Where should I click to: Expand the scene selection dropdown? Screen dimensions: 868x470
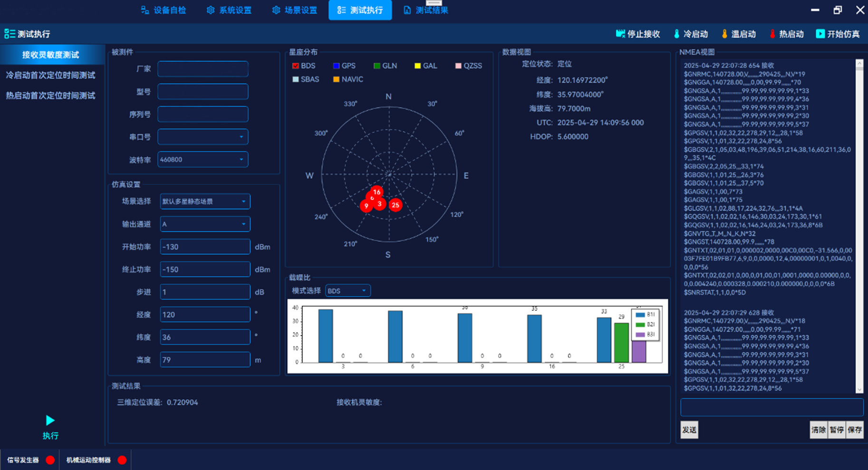click(x=205, y=201)
